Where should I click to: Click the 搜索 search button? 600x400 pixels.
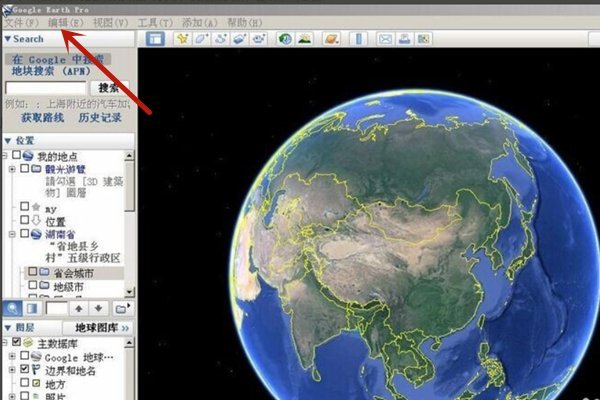[x=109, y=88]
